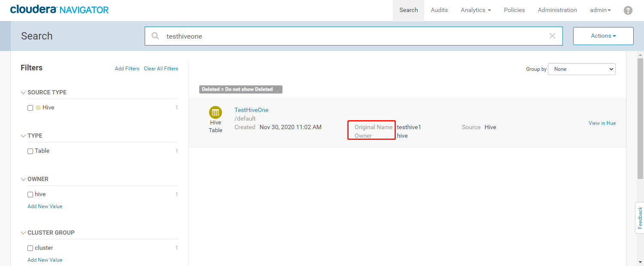The width and height of the screenshot is (644, 266).
Task: Check the Table type checkbox
Action: click(x=30, y=151)
